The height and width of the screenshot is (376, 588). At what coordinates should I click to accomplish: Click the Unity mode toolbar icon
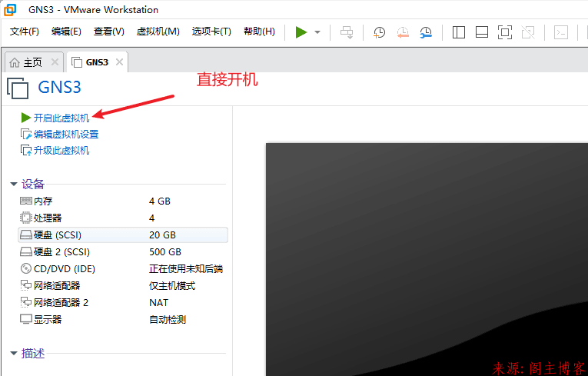pos(528,32)
